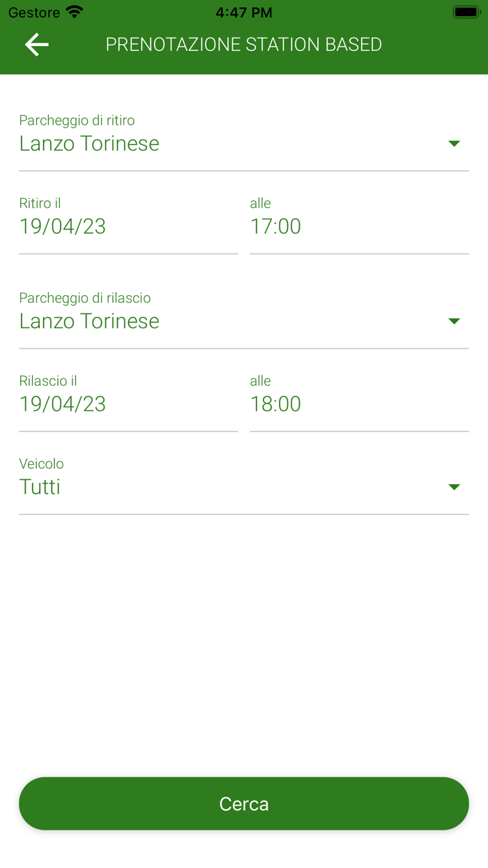The height and width of the screenshot is (868, 488).
Task: Tap the pickup time field showing 17:00
Action: coord(275,226)
